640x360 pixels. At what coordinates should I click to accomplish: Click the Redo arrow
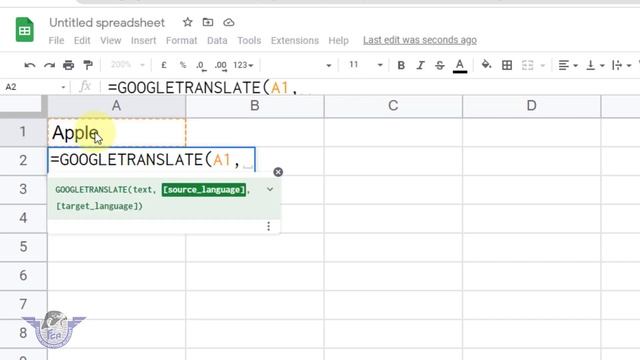coord(49,65)
